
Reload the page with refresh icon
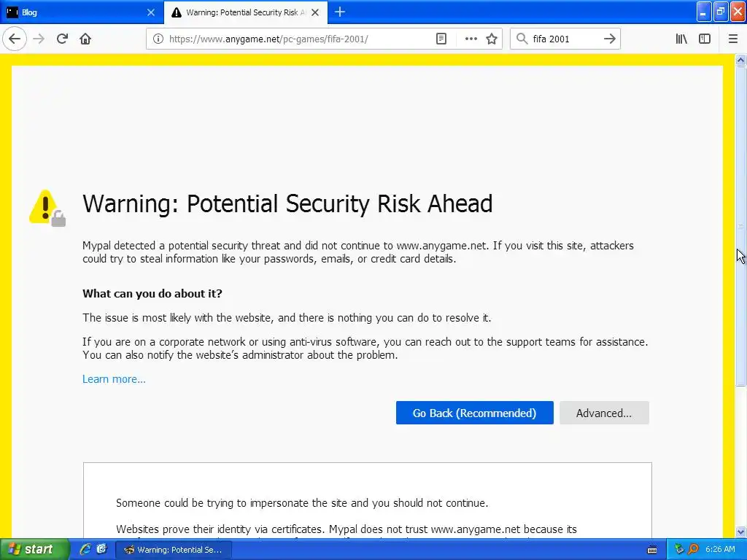(62, 39)
